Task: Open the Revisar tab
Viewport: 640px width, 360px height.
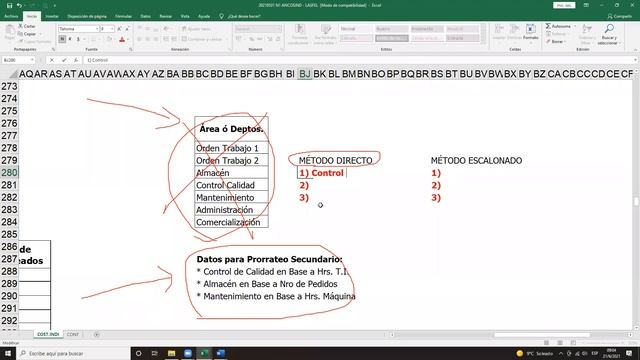Action: (x=165, y=16)
